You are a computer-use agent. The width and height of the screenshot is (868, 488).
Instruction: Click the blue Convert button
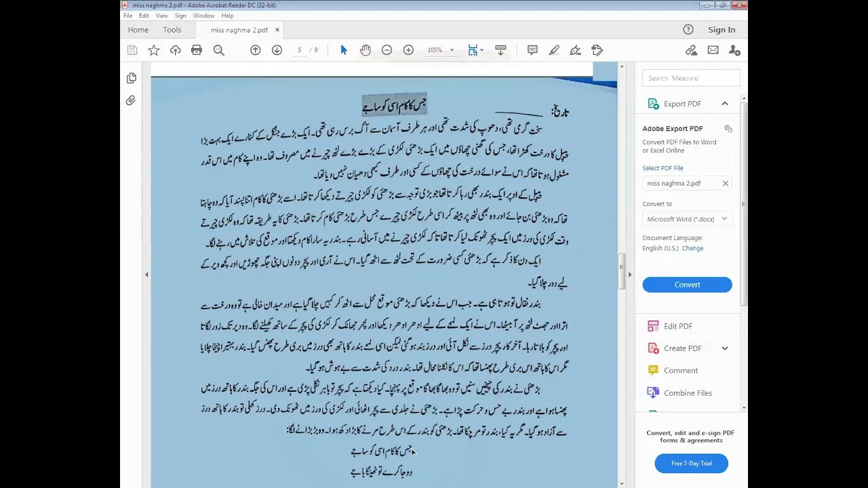(x=687, y=285)
